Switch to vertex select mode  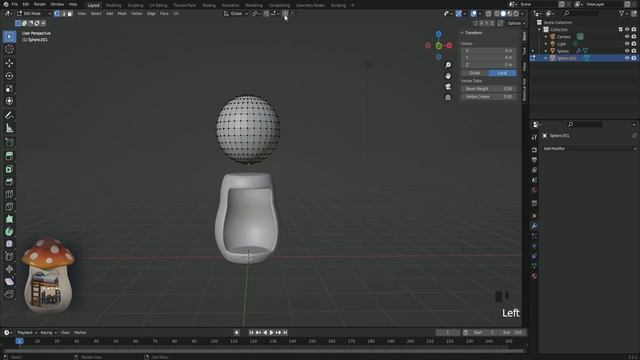57,13
